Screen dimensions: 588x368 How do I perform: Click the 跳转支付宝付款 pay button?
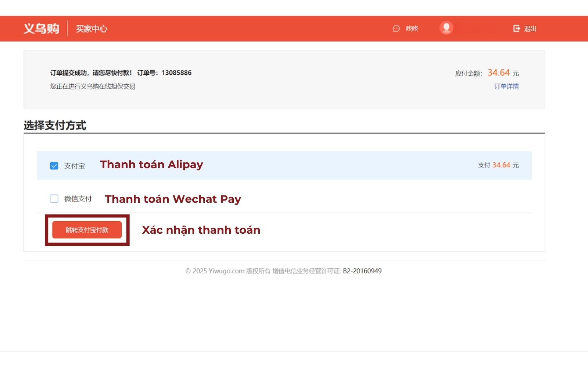coord(87,230)
